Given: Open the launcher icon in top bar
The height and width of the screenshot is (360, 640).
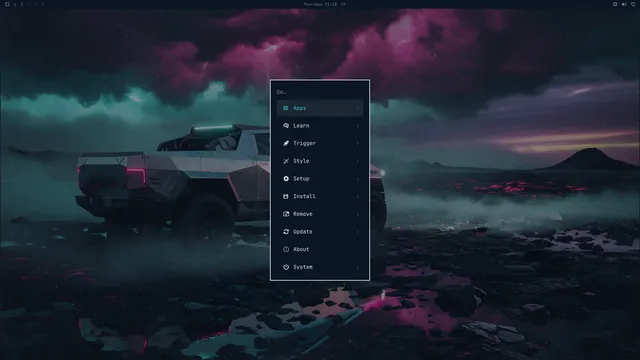Looking at the screenshot, I should pyautogui.click(x=7, y=4).
